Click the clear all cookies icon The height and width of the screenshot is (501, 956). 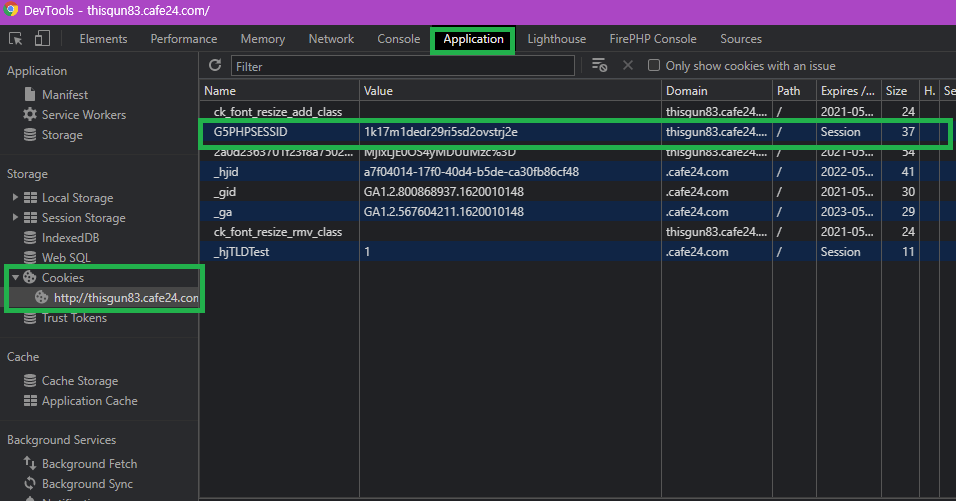(x=600, y=65)
